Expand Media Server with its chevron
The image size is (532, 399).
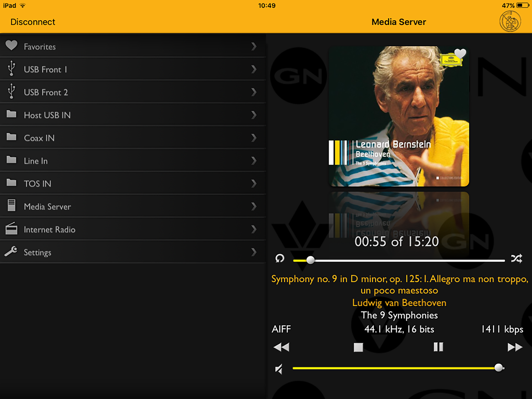pyautogui.click(x=254, y=207)
